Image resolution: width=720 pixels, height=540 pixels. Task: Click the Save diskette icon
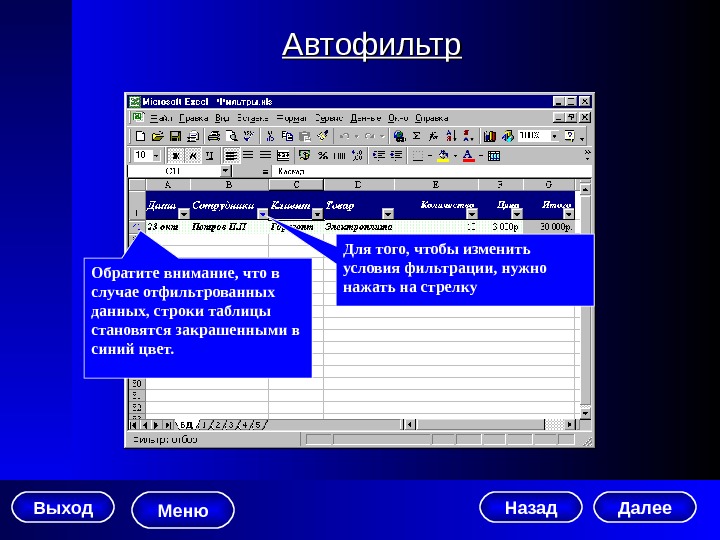pyautogui.click(x=175, y=136)
